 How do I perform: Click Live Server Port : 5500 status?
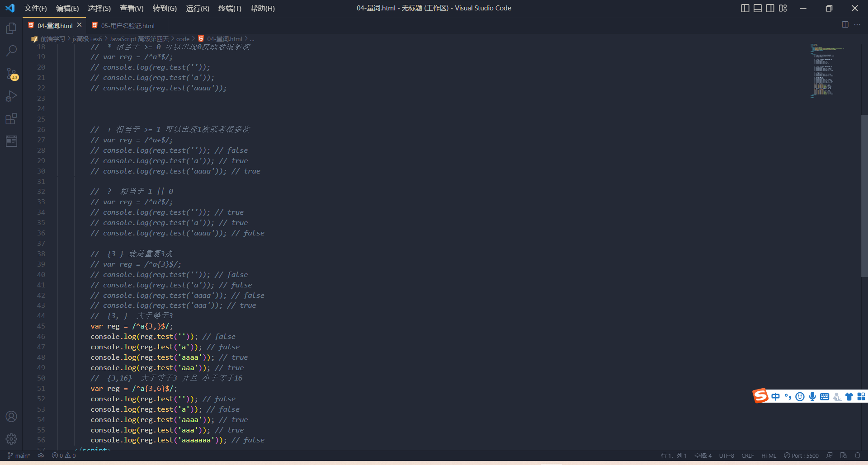pyautogui.click(x=802, y=456)
